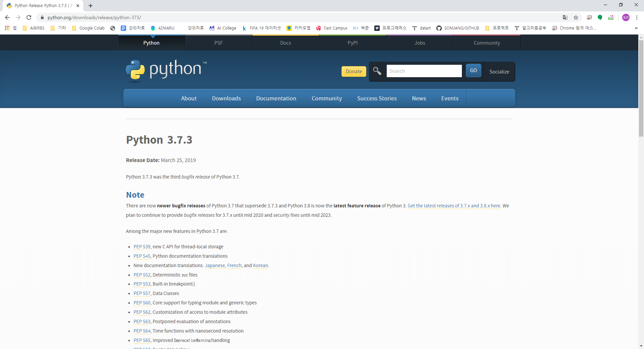644x349 pixels.
Task: Bookmark this page with the star
Action: pos(576,17)
